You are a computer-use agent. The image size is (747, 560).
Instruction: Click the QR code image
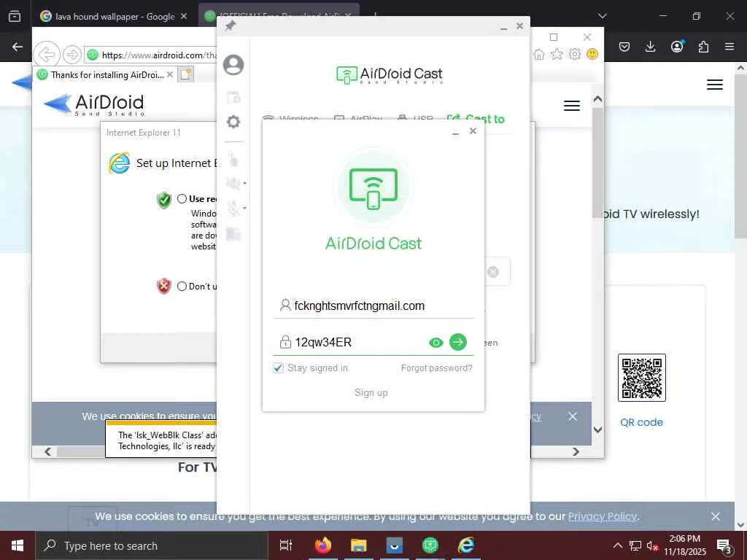(x=642, y=378)
